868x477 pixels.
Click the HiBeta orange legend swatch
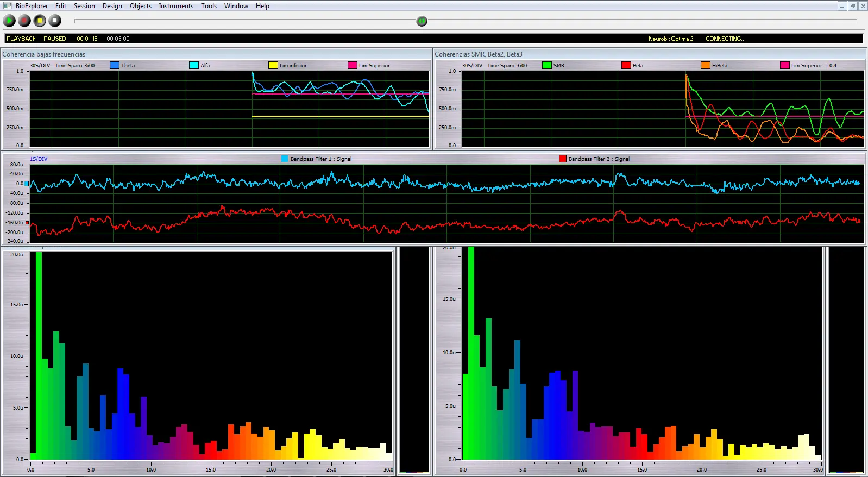(706, 65)
